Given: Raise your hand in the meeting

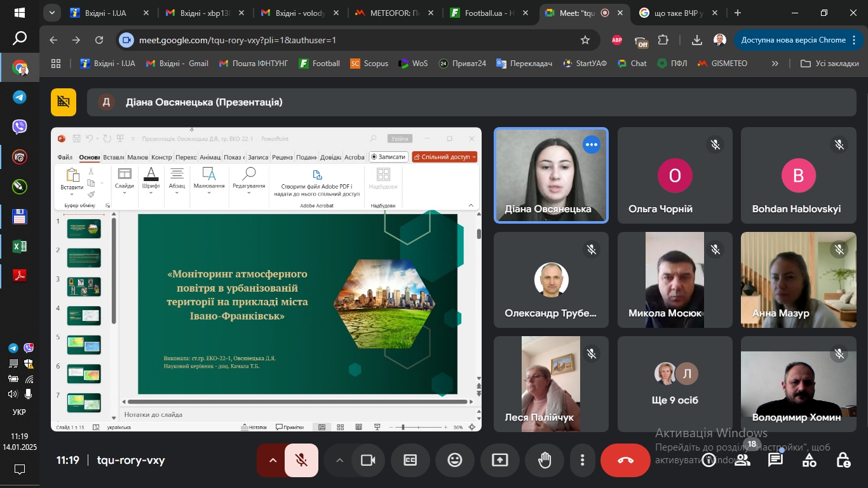Looking at the screenshot, I should click(545, 460).
